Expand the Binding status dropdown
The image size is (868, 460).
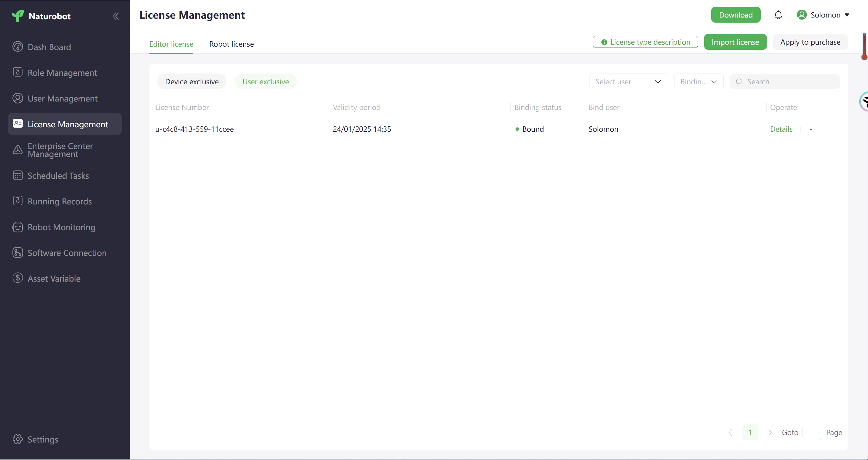(697, 81)
